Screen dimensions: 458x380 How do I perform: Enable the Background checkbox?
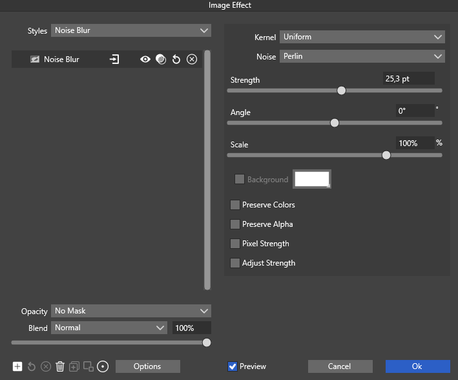coord(239,179)
